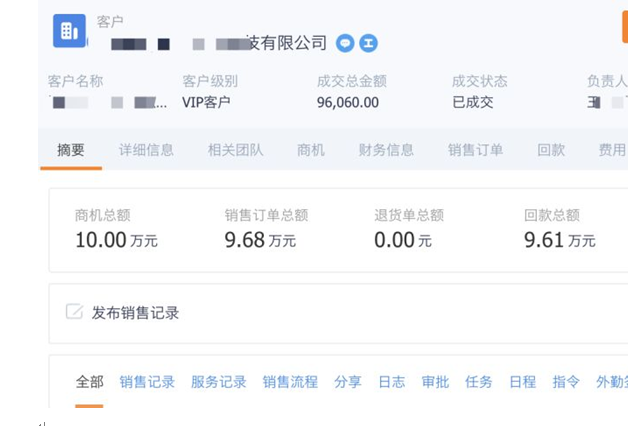Click the 商机总额 10.00 万元 figure
Screen dimensions: 628x426
(116, 240)
